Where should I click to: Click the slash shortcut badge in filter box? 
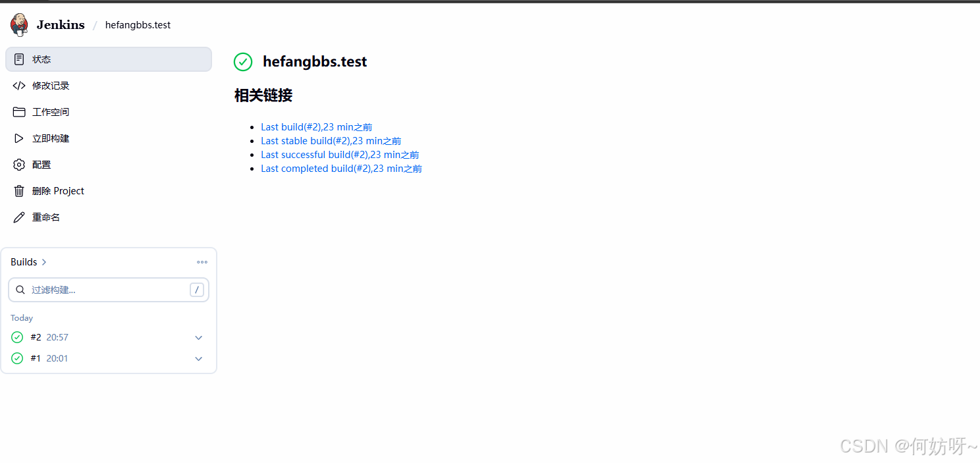click(x=196, y=290)
